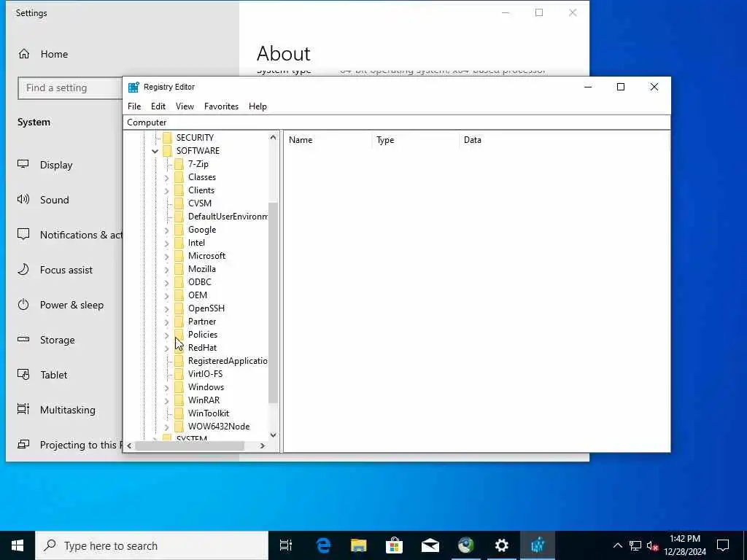Select the WinRAR folder icon
Image resolution: width=747 pixels, height=560 pixels.
[179, 400]
